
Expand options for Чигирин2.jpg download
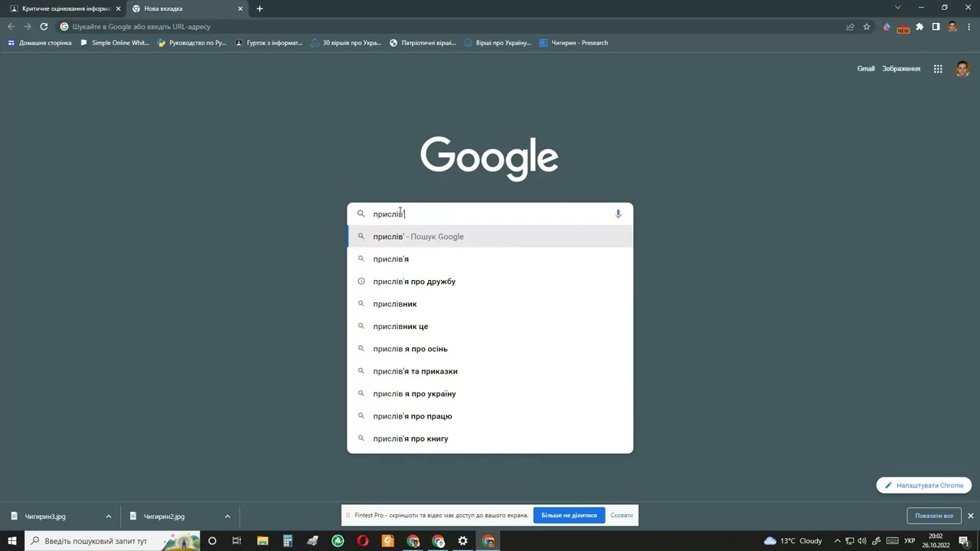tap(227, 517)
